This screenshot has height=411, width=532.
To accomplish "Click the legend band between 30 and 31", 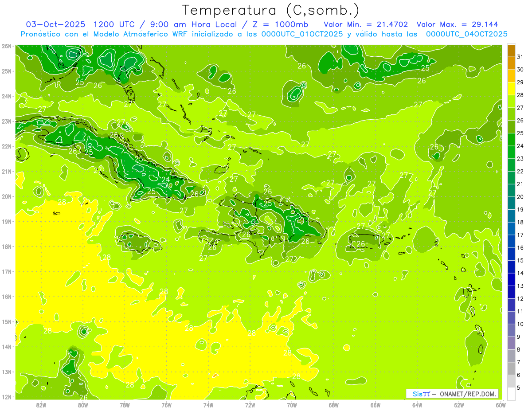I will 511,63.
